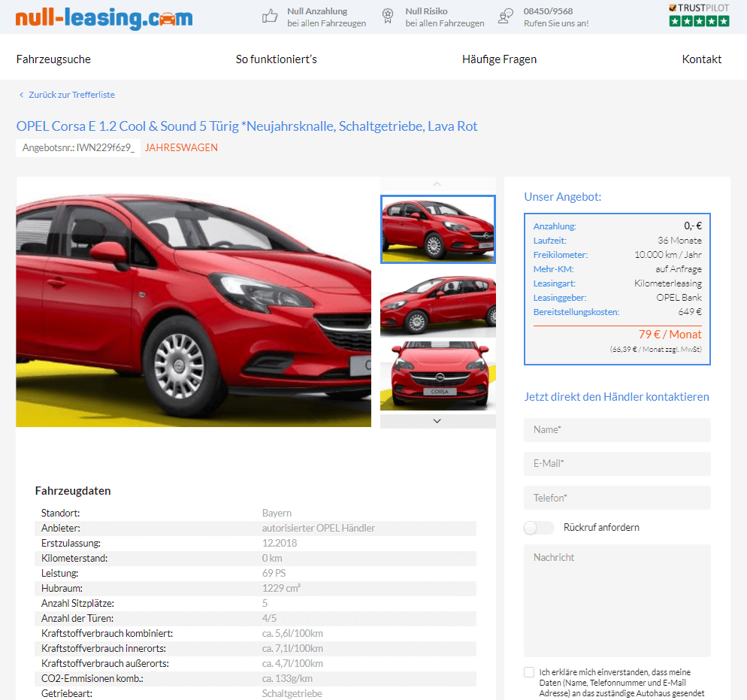The image size is (747, 700).
Task: Toggle the Rückruf anfordern switch
Action: pos(540,528)
